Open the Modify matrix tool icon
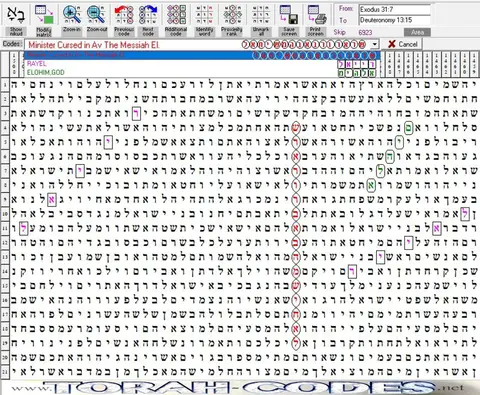 44,14
